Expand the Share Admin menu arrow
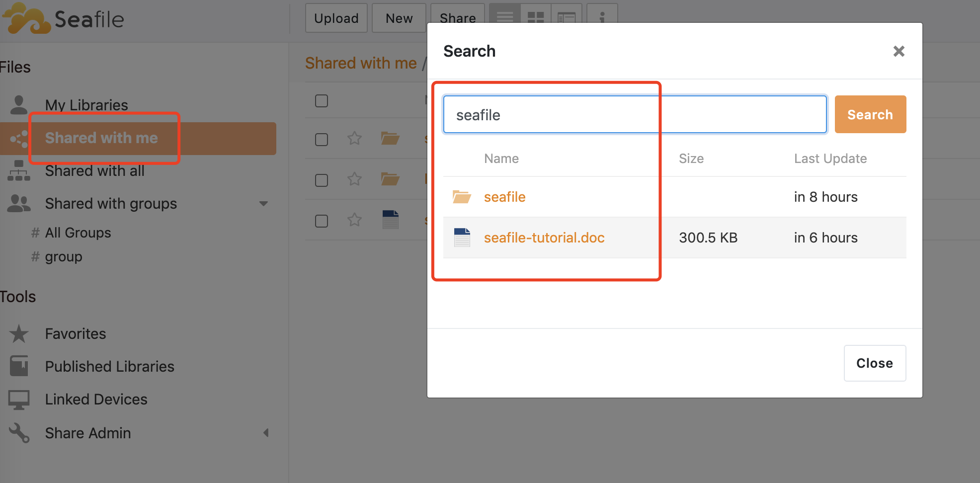The width and height of the screenshot is (980, 483). [x=266, y=433]
